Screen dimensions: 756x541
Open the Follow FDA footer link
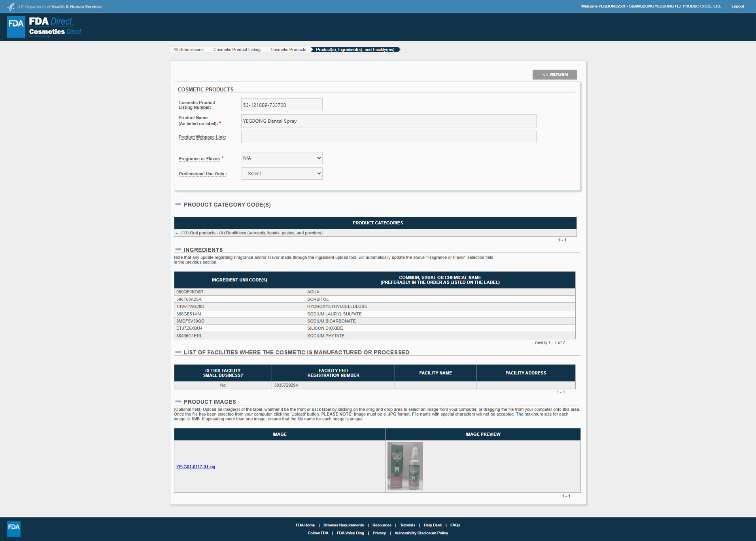point(318,533)
